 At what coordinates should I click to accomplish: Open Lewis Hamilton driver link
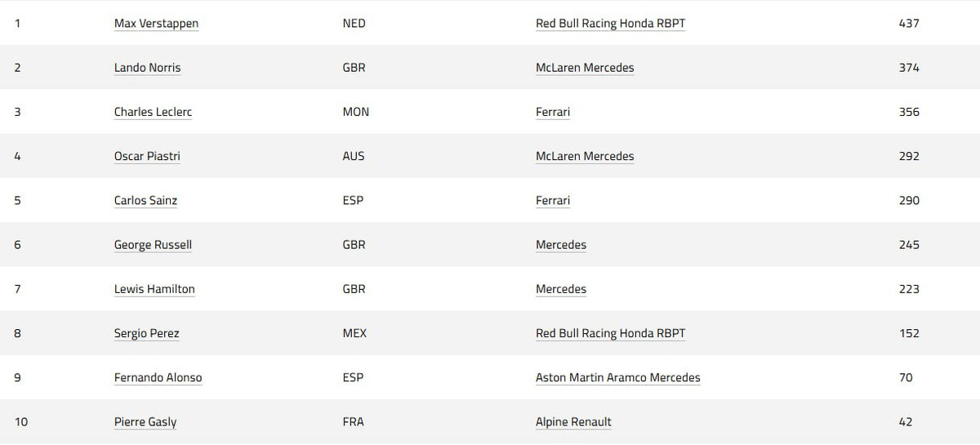pyautogui.click(x=154, y=288)
